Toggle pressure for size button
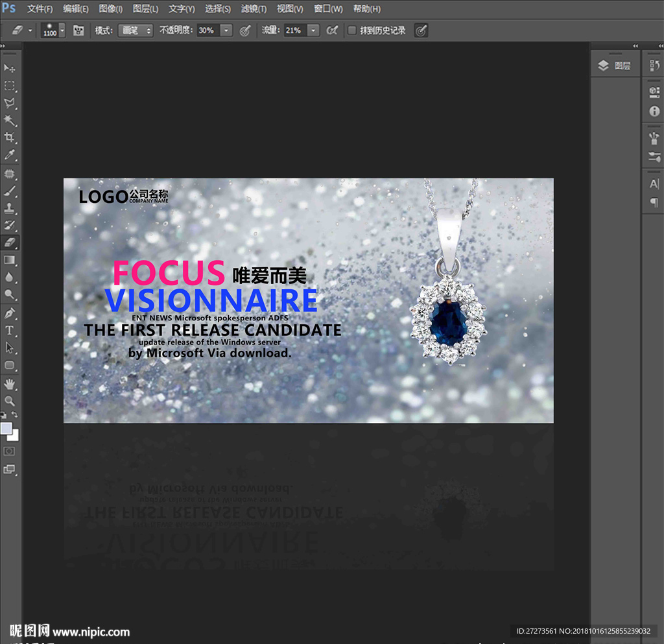This screenshot has width=664, height=644. [x=421, y=30]
